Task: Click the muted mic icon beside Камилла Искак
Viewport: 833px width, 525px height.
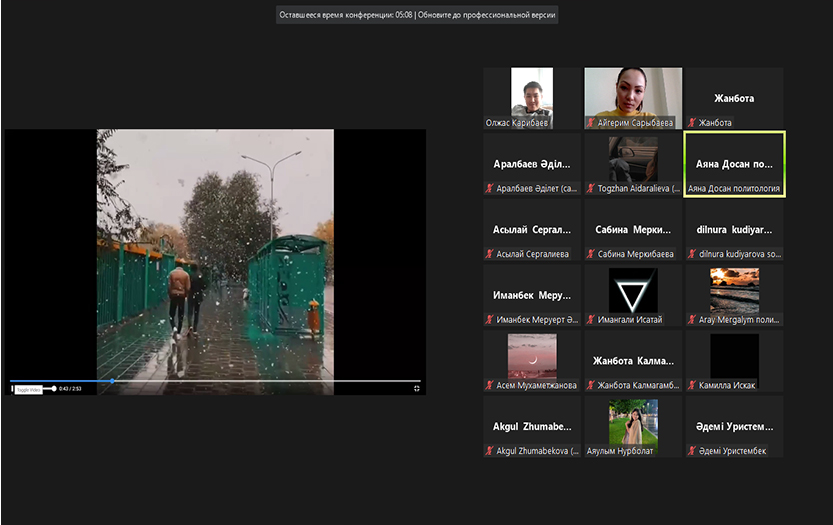Action: coord(691,385)
